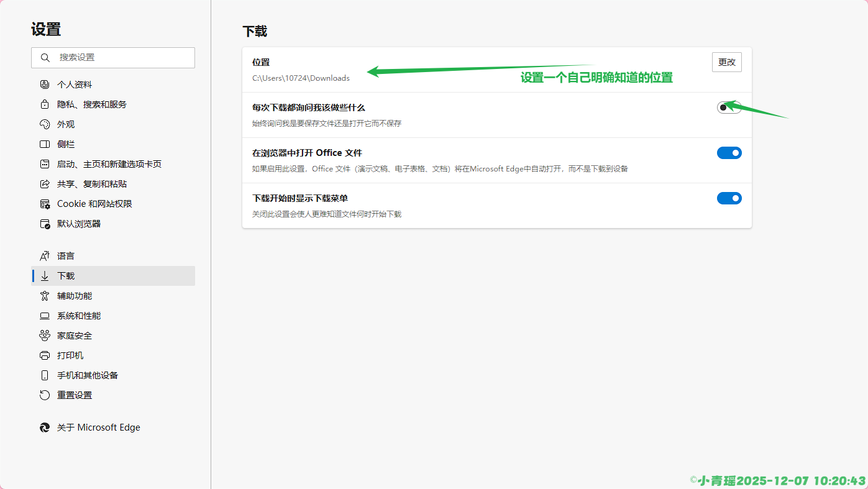Image resolution: width=868 pixels, height=489 pixels.
Task: Click the 重置设置 reset icon
Action: coord(45,395)
